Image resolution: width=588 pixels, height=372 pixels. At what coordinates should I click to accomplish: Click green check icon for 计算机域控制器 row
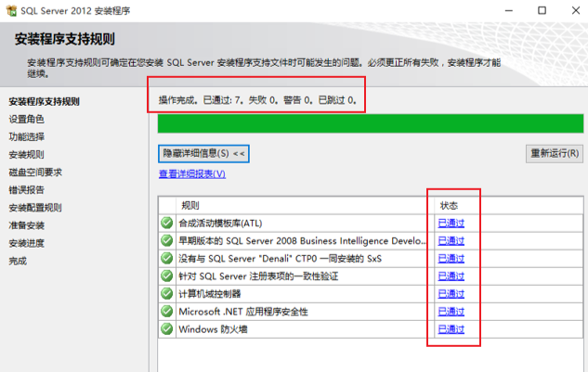(167, 294)
